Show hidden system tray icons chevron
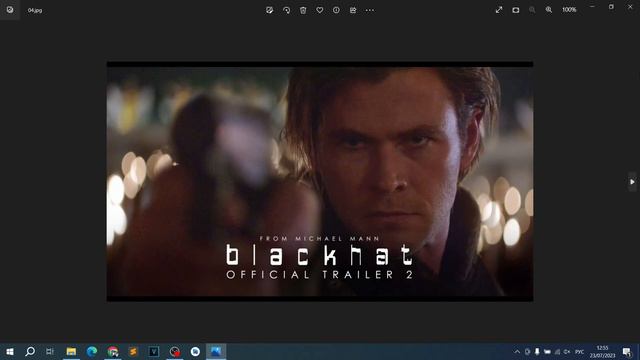 [x=517, y=352]
